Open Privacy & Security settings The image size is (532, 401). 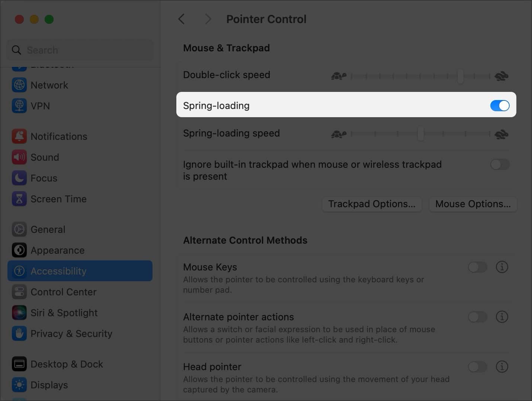(x=80, y=334)
